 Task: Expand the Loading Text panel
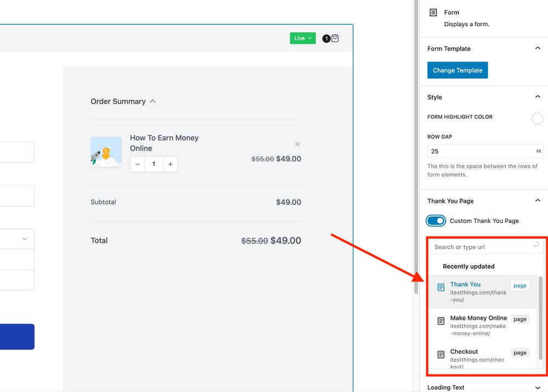coord(538,387)
